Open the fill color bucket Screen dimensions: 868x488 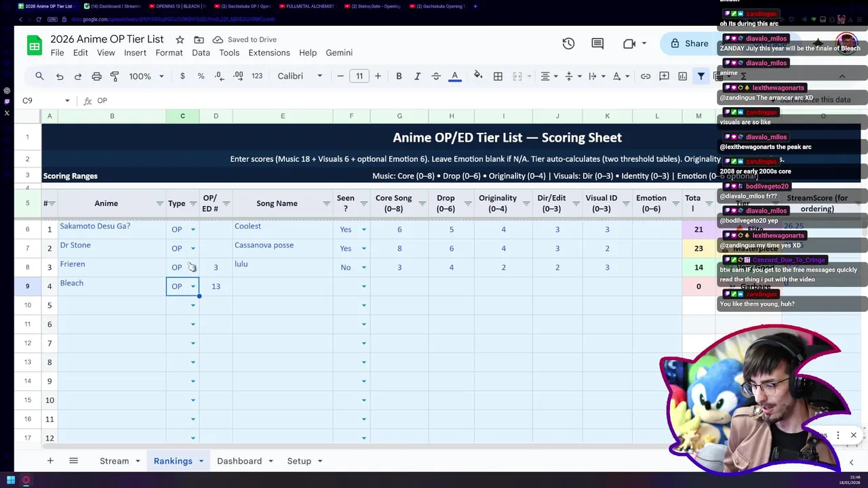(x=478, y=76)
